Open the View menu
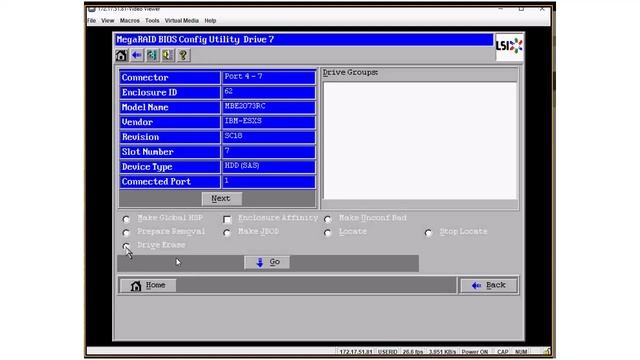Screen dimensions: 640x360 108,20
